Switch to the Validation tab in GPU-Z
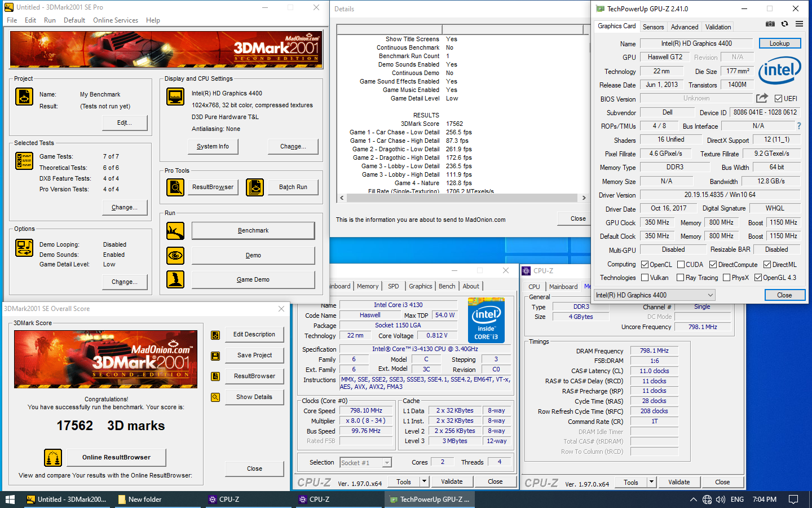 tap(718, 27)
